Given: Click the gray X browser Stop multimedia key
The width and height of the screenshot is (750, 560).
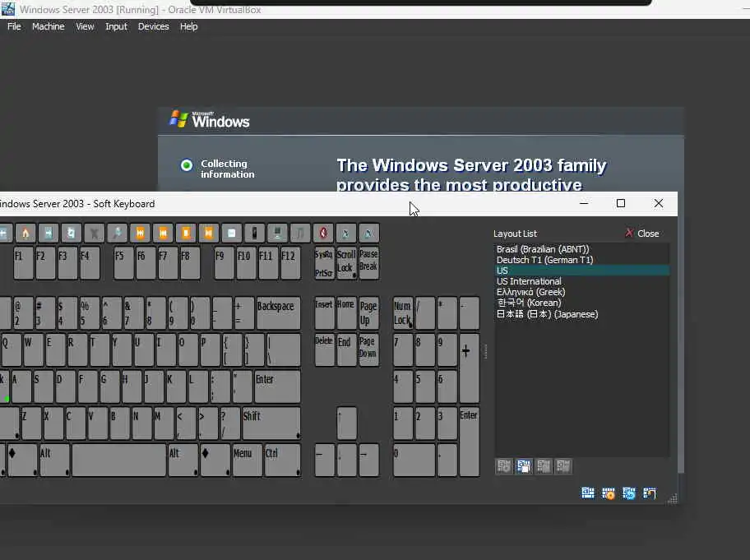Looking at the screenshot, I should pos(95,233).
